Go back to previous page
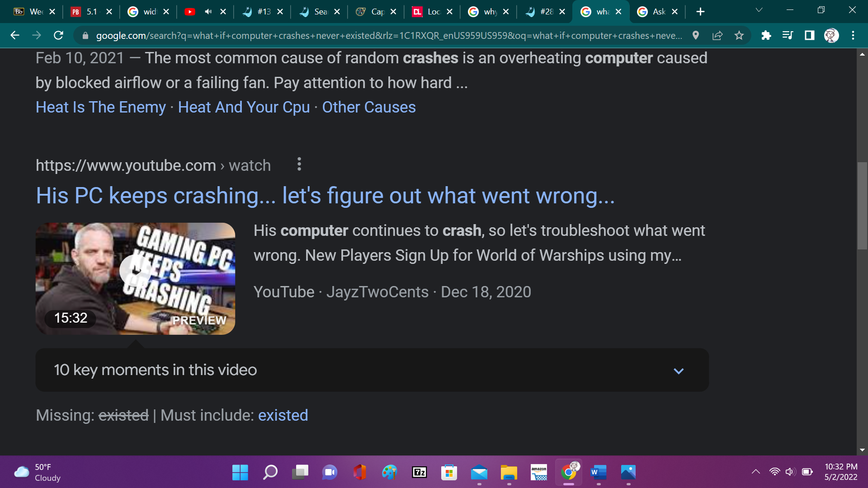The width and height of the screenshot is (868, 488). pyautogui.click(x=15, y=35)
